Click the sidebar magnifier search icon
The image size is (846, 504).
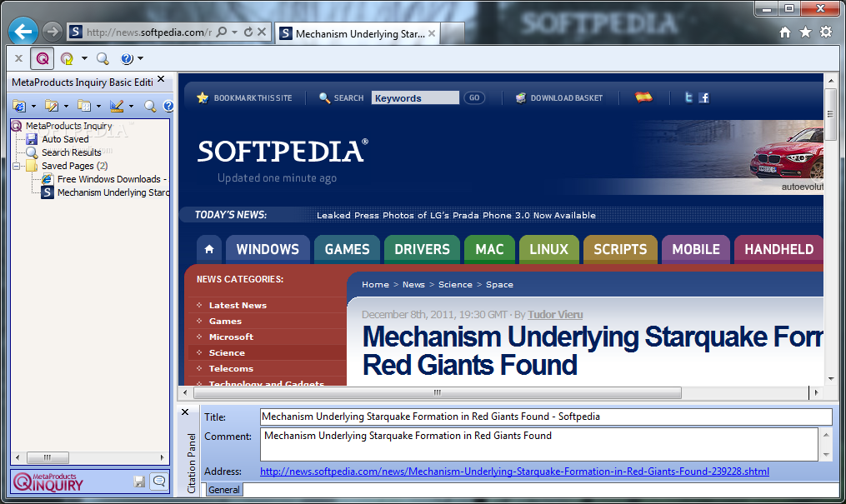150,106
